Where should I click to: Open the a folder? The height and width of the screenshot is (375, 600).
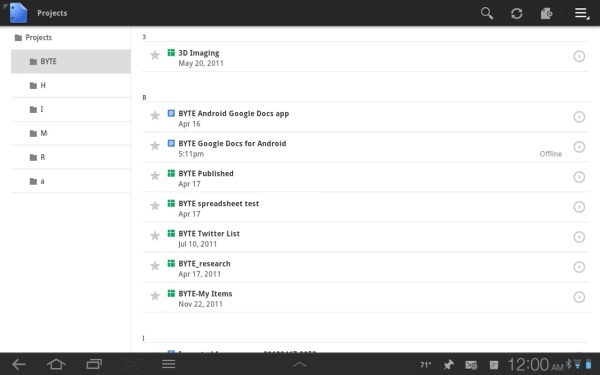pyautogui.click(x=71, y=181)
